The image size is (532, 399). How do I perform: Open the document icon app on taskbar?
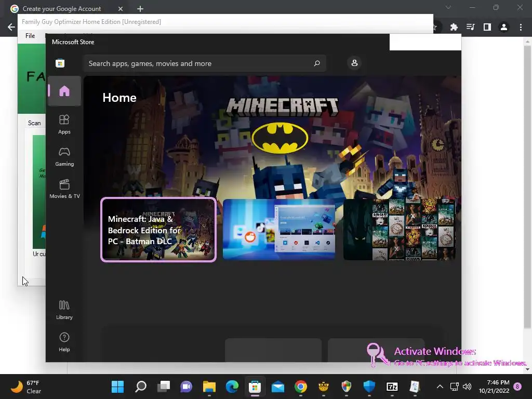click(x=415, y=387)
